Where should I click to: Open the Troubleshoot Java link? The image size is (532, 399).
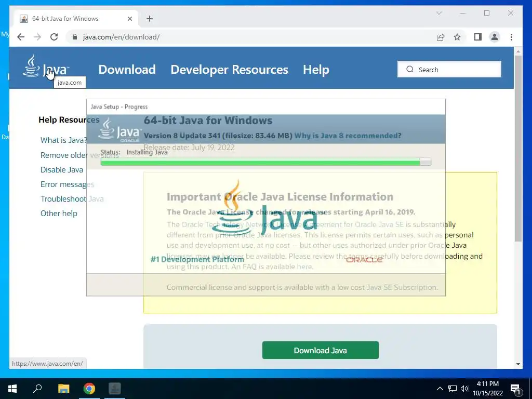(x=72, y=199)
